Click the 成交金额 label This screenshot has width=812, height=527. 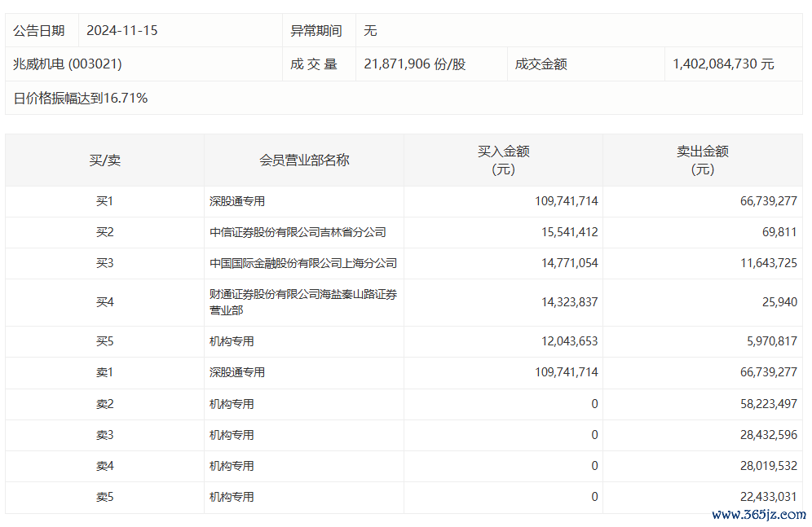(x=541, y=64)
